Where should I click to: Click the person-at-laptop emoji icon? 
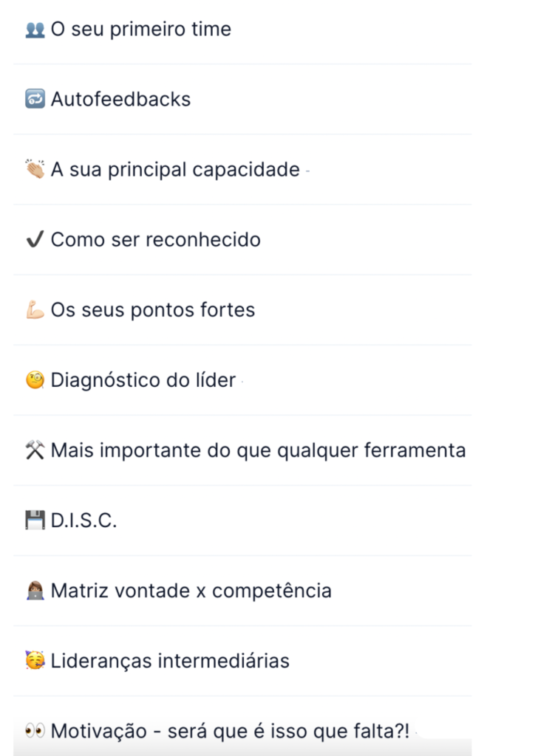pos(35,591)
